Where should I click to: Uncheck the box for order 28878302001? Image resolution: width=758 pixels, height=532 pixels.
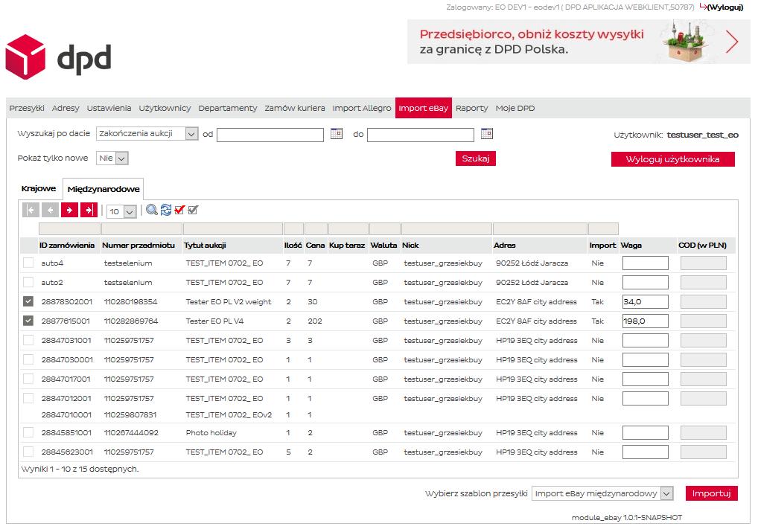click(x=28, y=301)
